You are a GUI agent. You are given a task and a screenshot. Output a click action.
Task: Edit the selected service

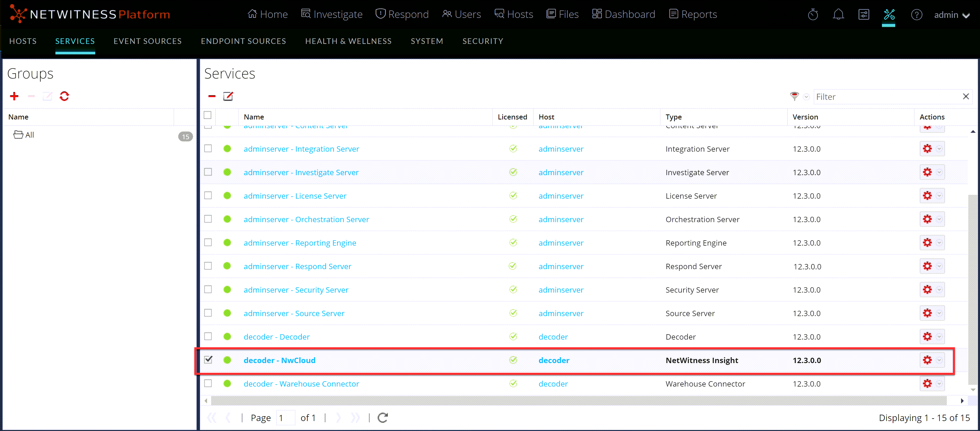(x=228, y=96)
